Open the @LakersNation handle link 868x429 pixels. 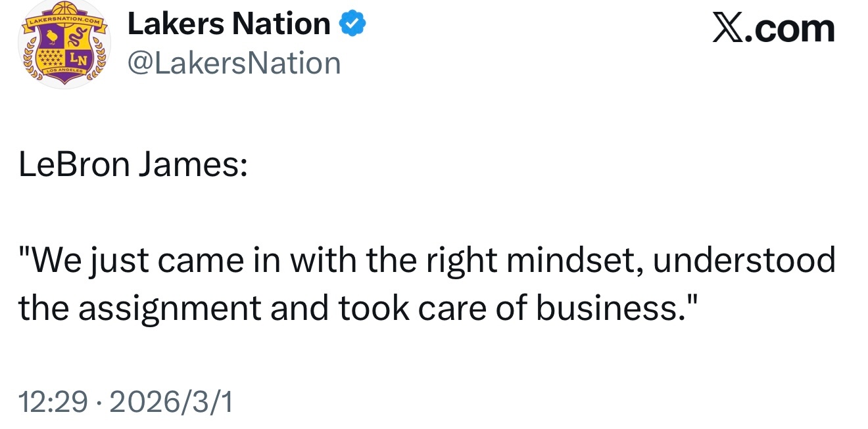233,63
